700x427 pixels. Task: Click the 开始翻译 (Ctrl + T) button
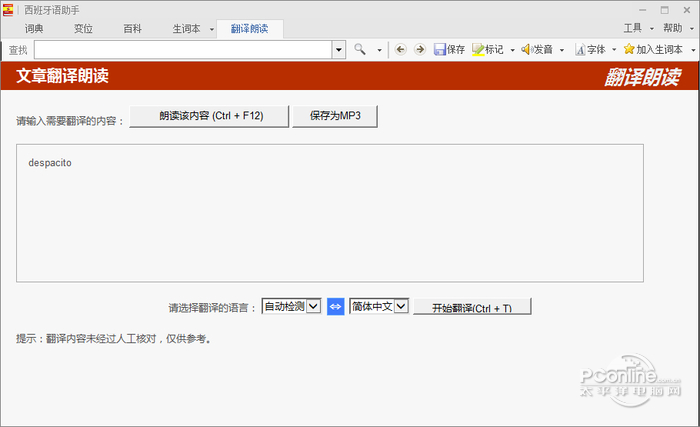[x=472, y=307]
